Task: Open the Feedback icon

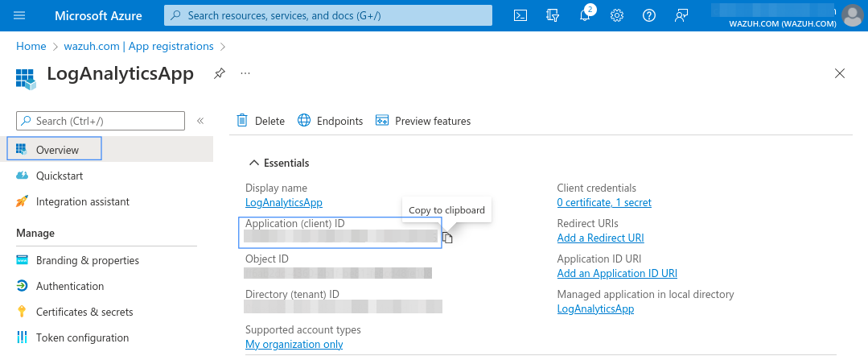Action: [x=681, y=15]
